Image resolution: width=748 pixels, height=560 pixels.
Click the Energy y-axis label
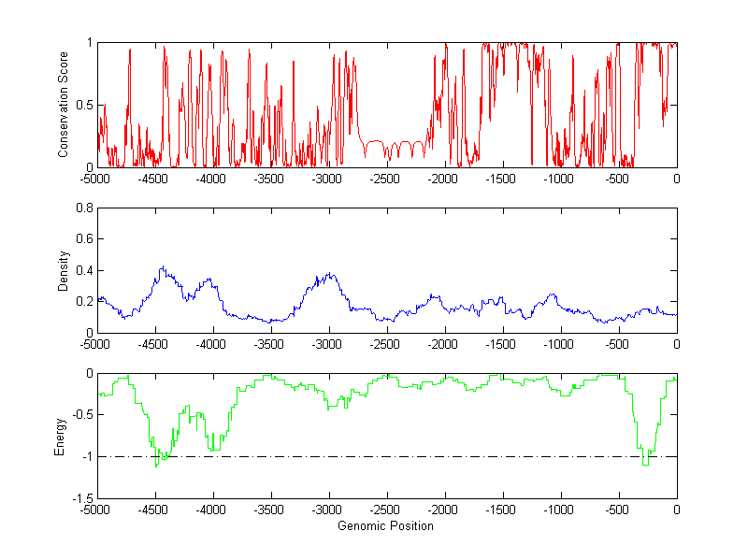coord(60,436)
